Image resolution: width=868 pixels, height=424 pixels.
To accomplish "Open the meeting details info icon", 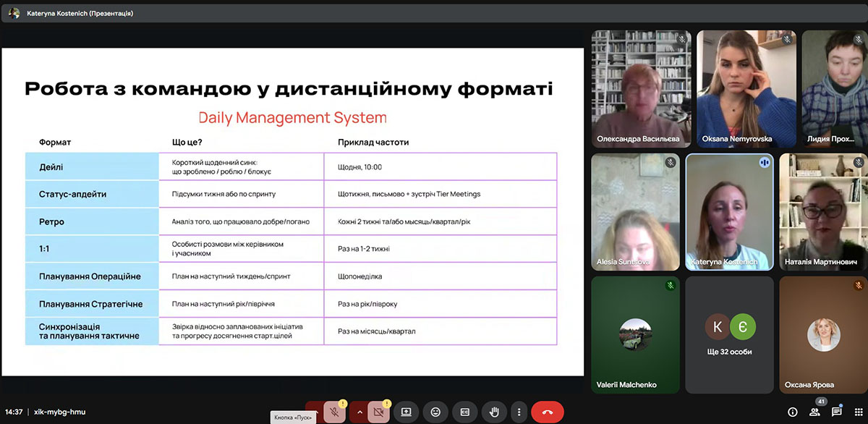I will point(793,412).
